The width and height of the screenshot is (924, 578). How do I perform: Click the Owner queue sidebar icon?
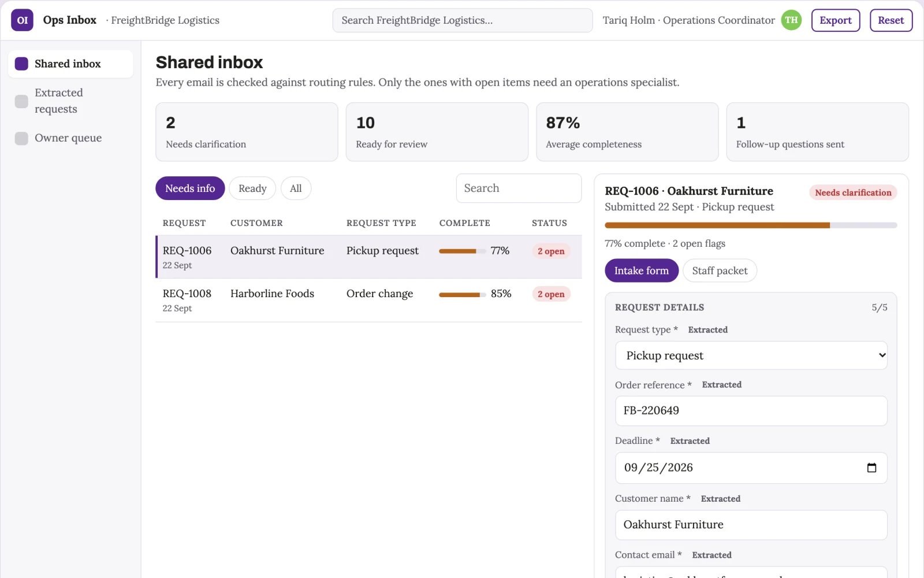point(21,138)
